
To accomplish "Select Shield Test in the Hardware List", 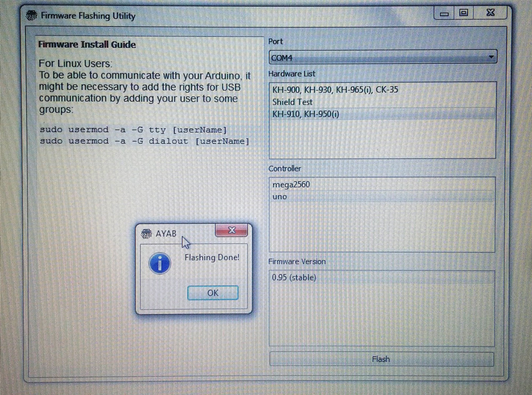I will point(292,102).
